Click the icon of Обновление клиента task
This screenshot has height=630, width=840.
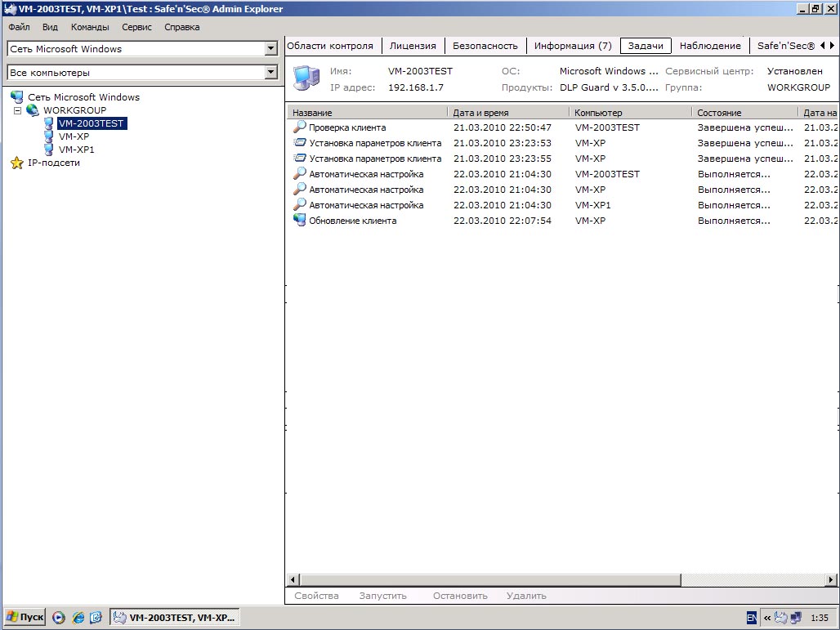pos(299,220)
